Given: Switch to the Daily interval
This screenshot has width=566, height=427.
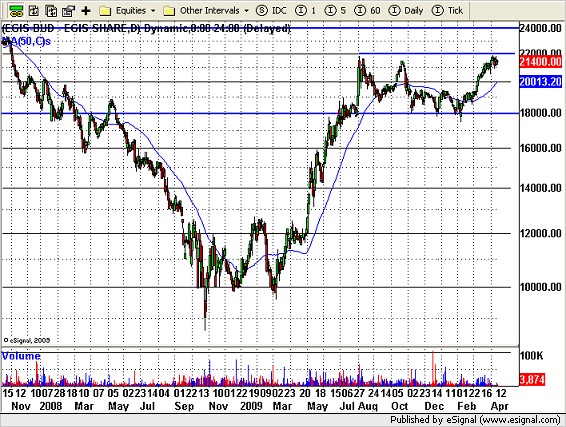Looking at the screenshot, I should click(406, 11).
